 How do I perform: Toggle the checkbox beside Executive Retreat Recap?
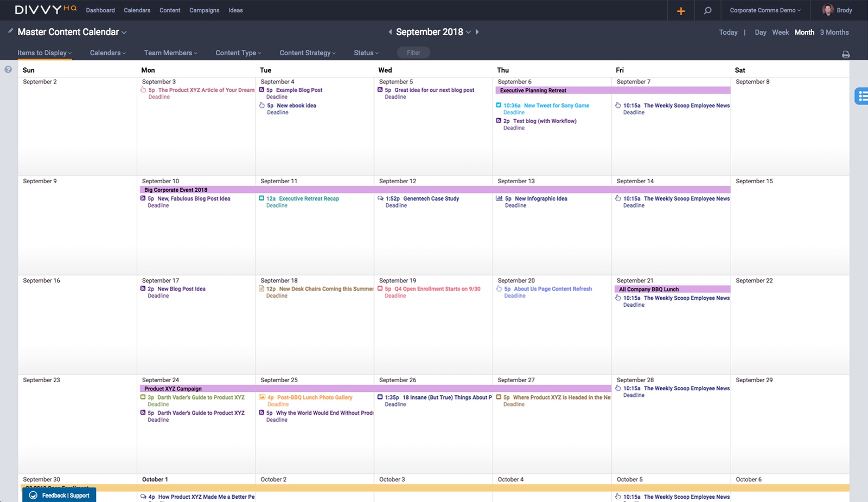click(262, 198)
